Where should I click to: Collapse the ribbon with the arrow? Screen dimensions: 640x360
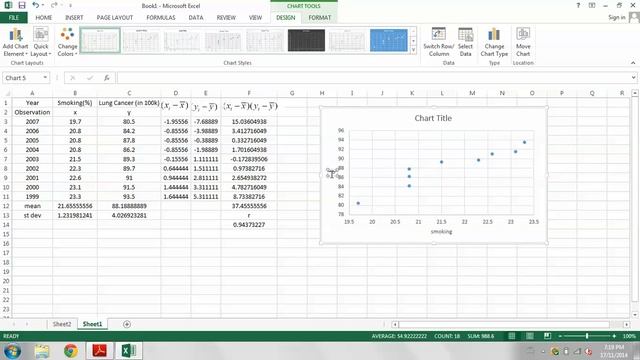click(x=633, y=63)
